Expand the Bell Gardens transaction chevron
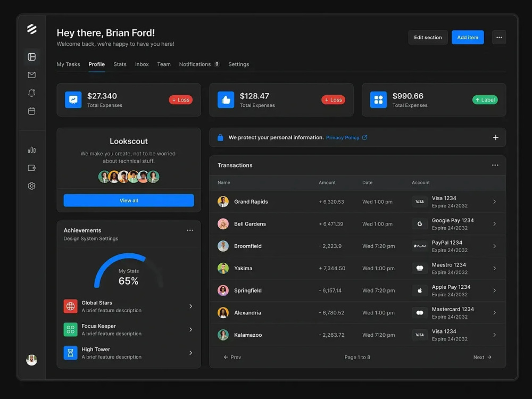532x399 pixels. (494, 224)
